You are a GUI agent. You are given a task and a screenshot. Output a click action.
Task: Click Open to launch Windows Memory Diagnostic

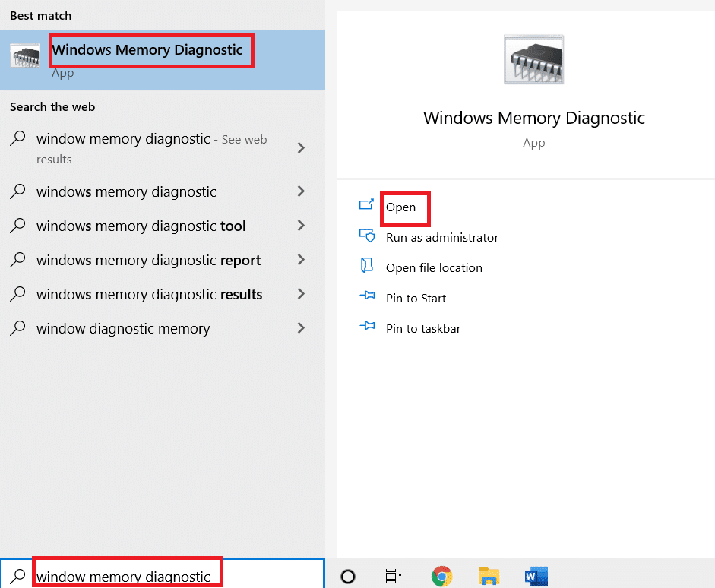403,207
